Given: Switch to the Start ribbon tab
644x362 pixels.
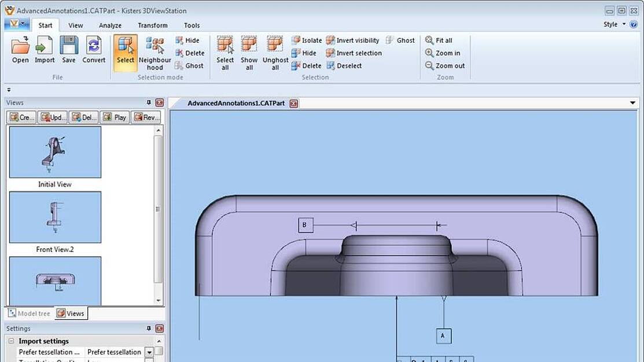Looking at the screenshot, I should [45, 25].
